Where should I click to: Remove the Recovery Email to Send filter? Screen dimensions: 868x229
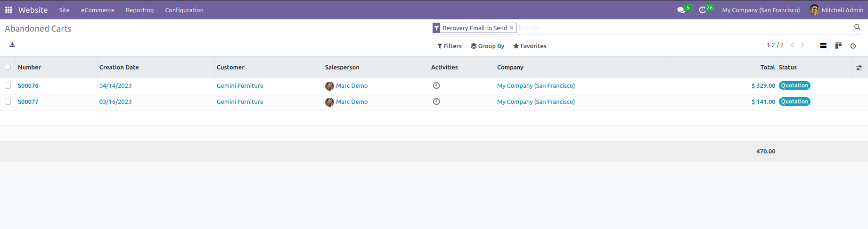click(511, 28)
